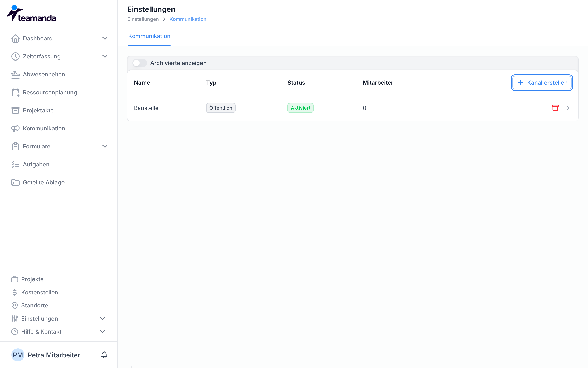Click the Abwesenheiten plane icon
This screenshot has width=588, height=368.
pos(15,74)
